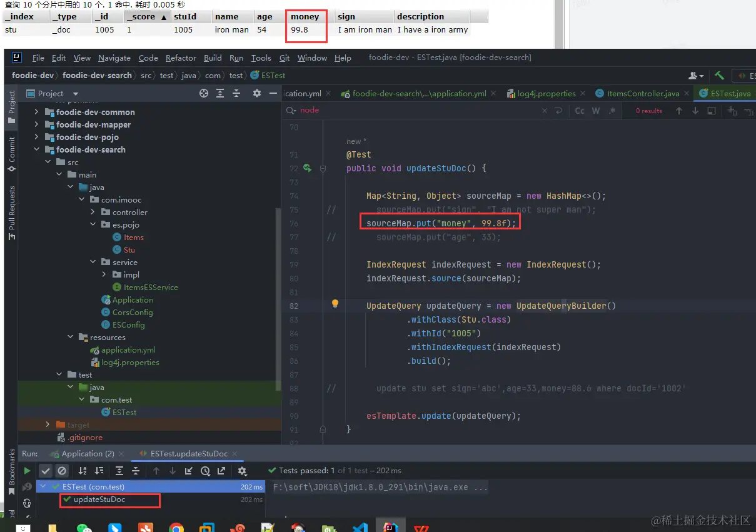Click Expand All icon in Project panel header
The height and width of the screenshot is (532, 756).
click(x=220, y=93)
